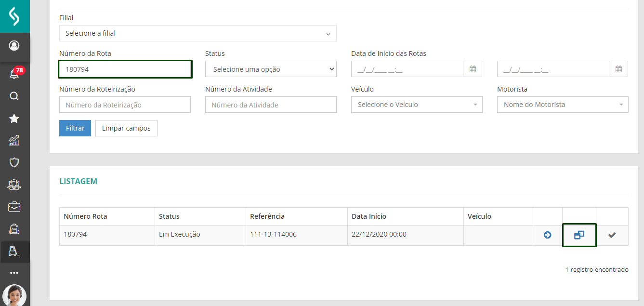Click the blue arrow icon on route 180794

click(x=547, y=235)
